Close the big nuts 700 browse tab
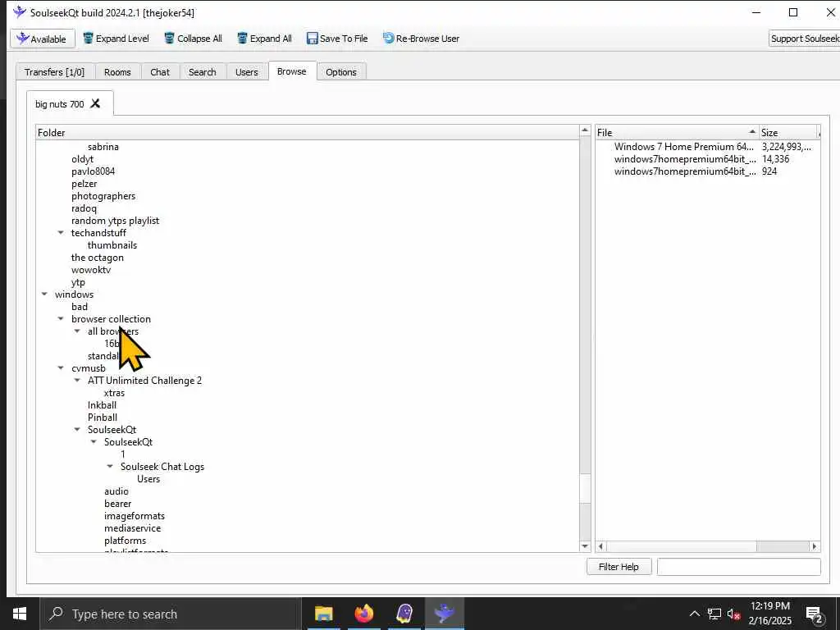 (x=95, y=103)
